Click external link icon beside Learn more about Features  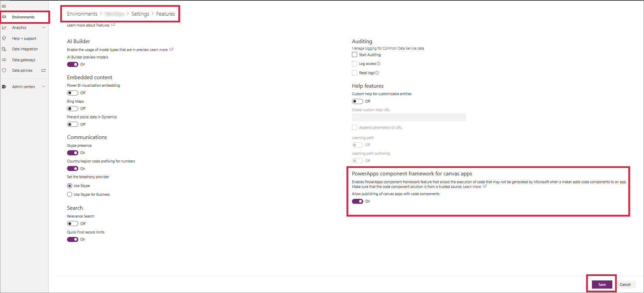pyautogui.click(x=113, y=25)
